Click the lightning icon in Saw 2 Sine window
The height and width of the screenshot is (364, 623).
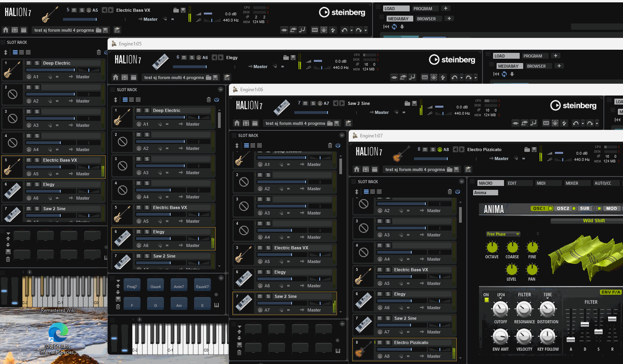(564, 123)
